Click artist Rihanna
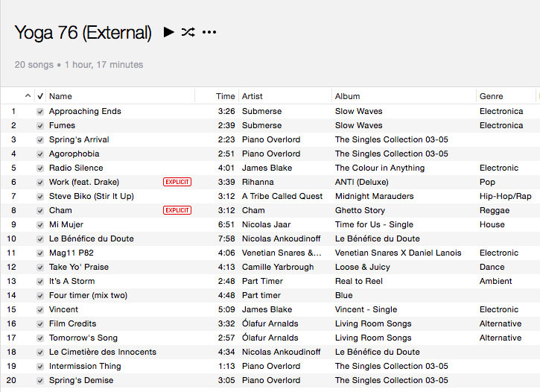The height and width of the screenshot is (392, 540). [x=258, y=182]
